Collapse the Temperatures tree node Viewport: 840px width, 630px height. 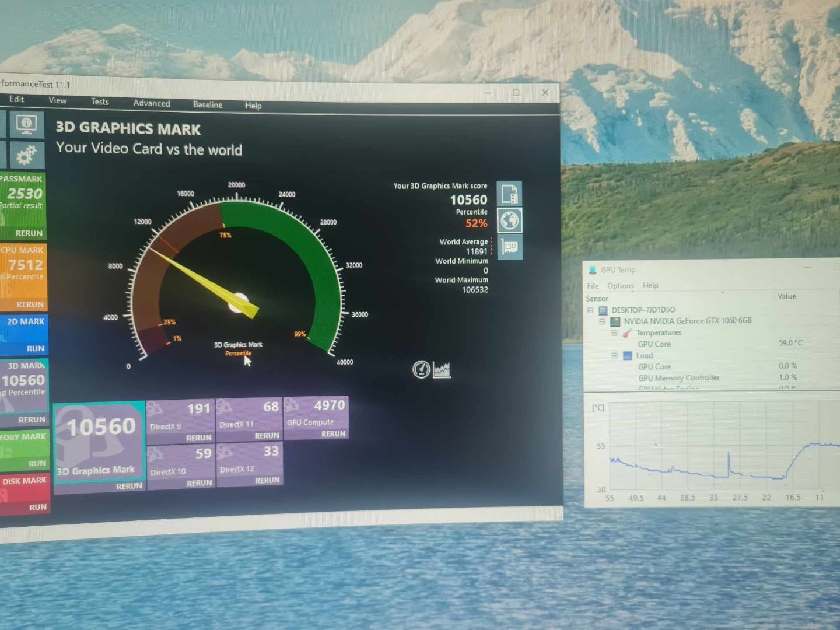pyautogui.click(x=614, y=333)
